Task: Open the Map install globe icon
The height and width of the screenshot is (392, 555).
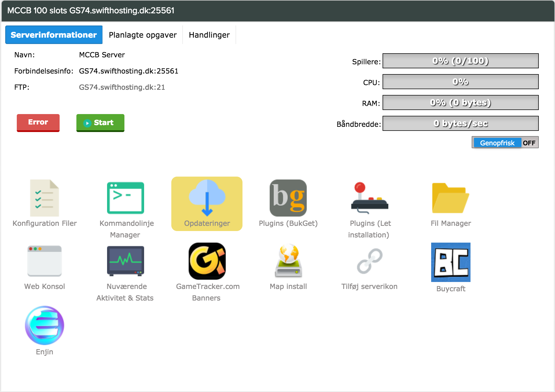Action: pos(288,261)
